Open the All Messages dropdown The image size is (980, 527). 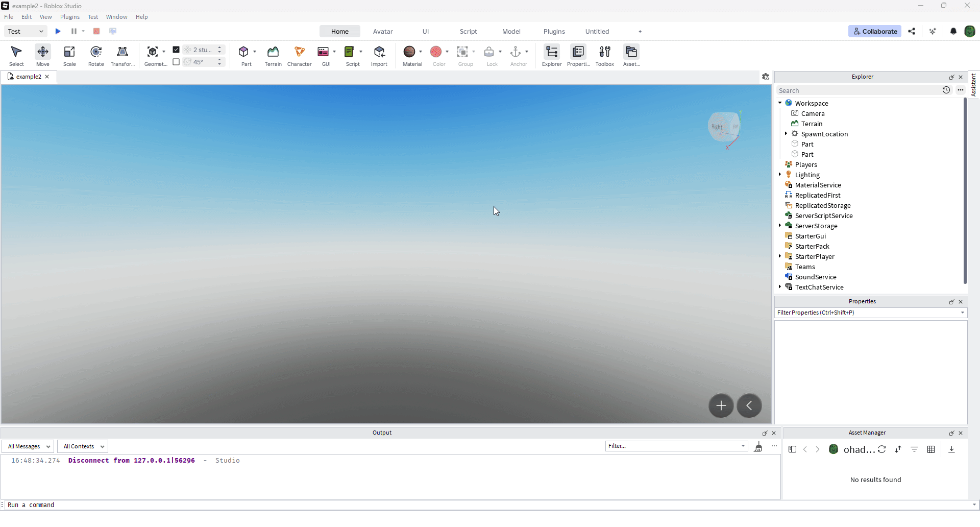pos(28,446)
